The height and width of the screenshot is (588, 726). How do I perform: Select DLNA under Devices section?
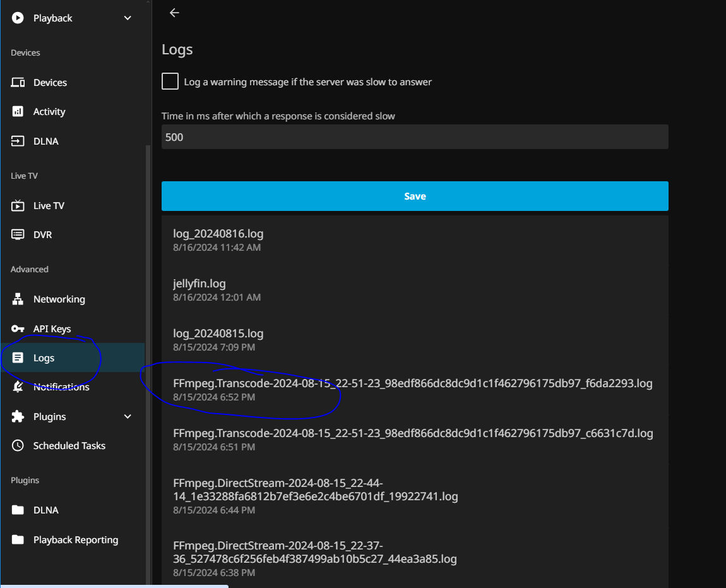pos(45,141)
